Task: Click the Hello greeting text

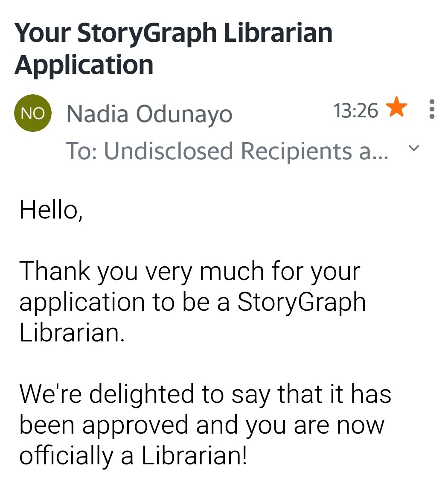Action: click(51, 209)
